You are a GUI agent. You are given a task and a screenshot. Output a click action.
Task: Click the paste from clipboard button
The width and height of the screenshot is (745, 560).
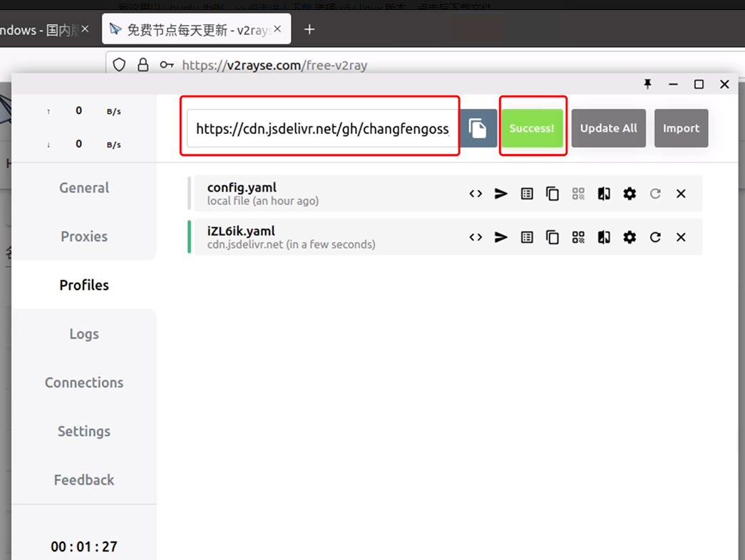coord(478,128)
